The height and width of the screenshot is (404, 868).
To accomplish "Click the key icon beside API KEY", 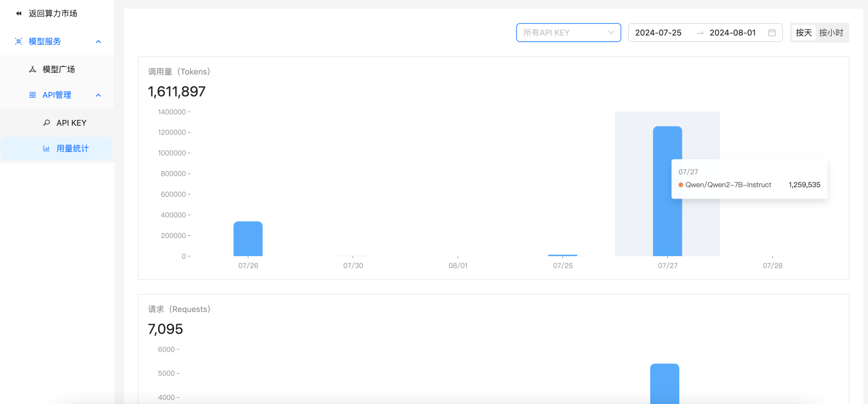I will tap(47, 123).
